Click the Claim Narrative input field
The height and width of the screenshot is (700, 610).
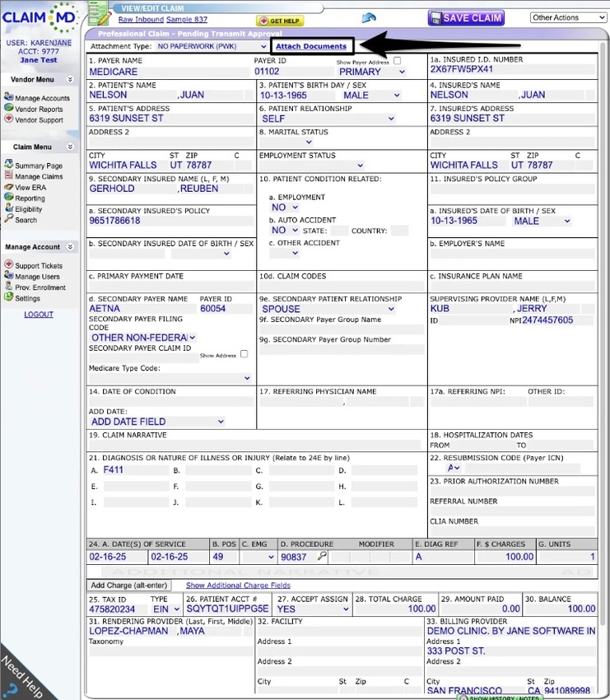pos(255,445)
